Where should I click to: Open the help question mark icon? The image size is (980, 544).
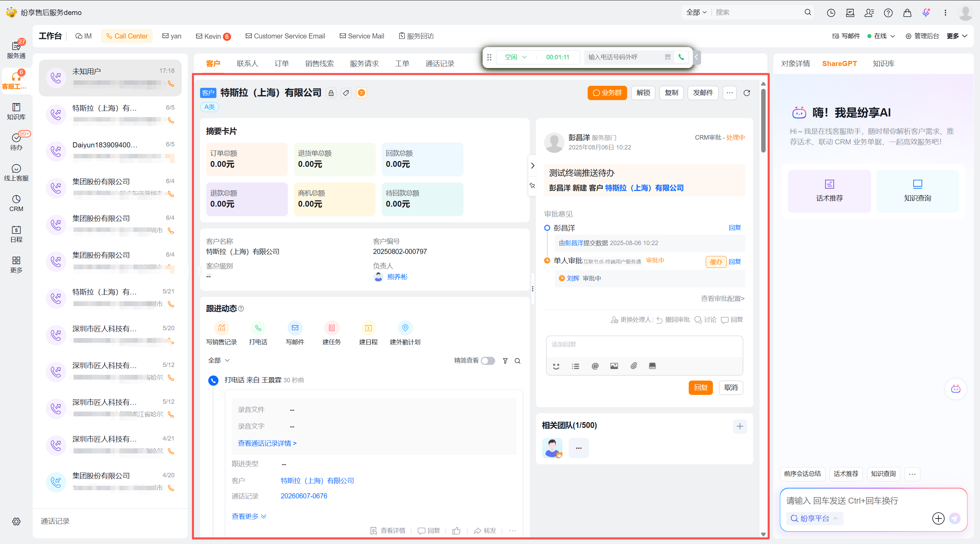[888, 13]
